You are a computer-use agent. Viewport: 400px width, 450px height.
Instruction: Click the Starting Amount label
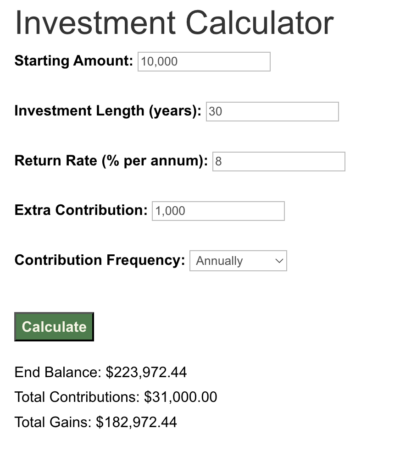pyautogui.click(x=74, y=61)
